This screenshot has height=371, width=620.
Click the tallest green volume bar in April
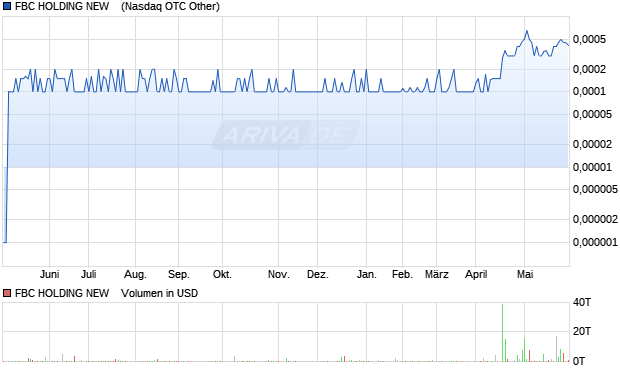(x=503, y=333)
